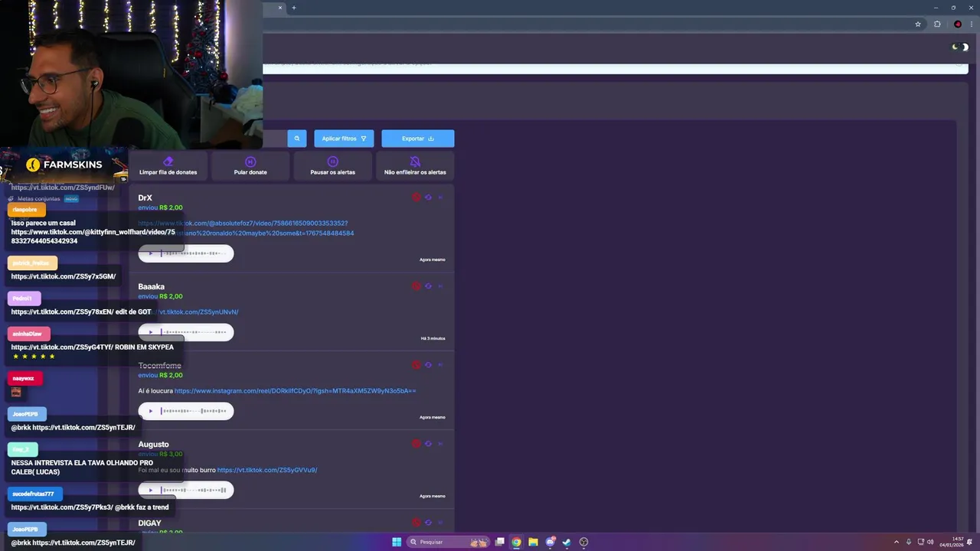Open the Chrome extensions puzzle icon

click(937, 24)
